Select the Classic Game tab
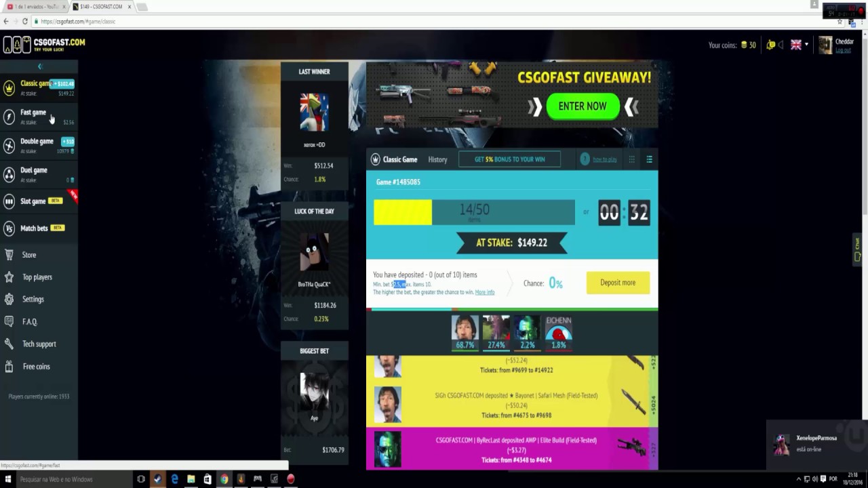The width and height of the screenshot is (868, 488). tap(394, 159)
